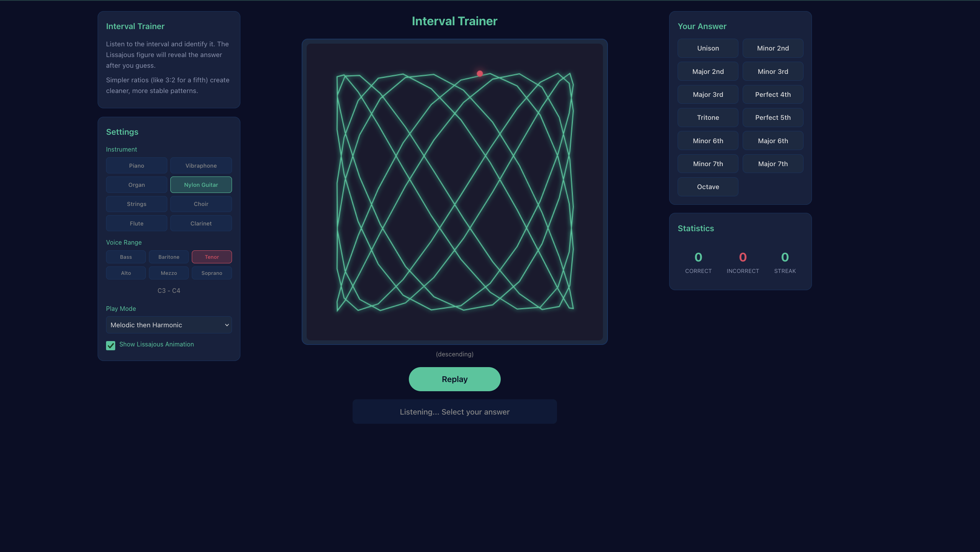Select the Perfect 5th answer

[x=773, y=118]
